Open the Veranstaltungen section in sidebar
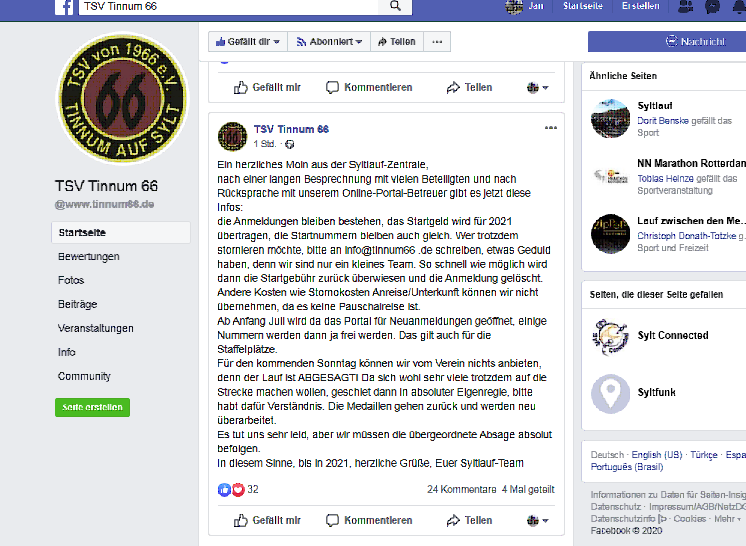This screenshot has height=546, width=746. 96,328
